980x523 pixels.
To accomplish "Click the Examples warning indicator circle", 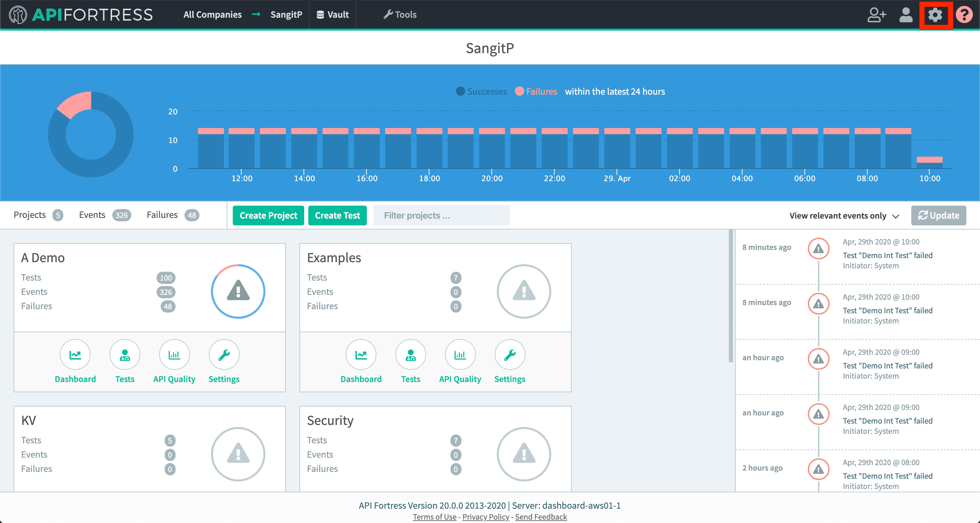I will pos(523,291).
